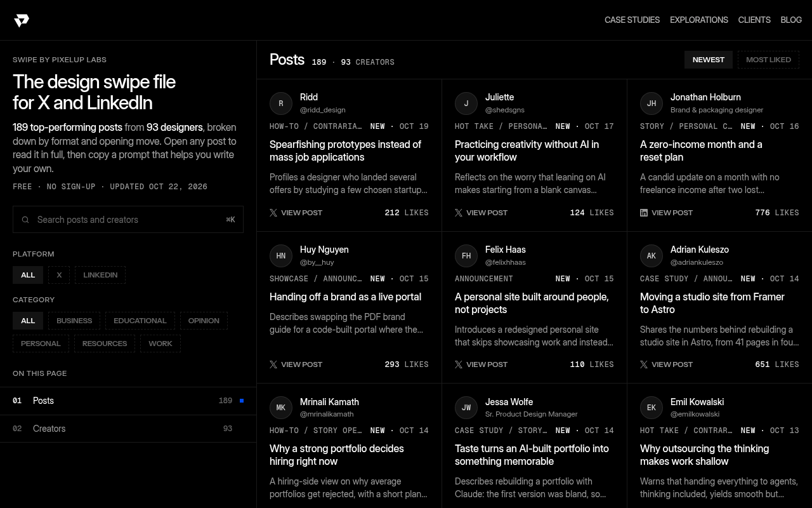Click Adrian Kuleszo's AK avatar
Image resolution: width=812 pixels, height=508 pixels.
click(x=652, y=256)
